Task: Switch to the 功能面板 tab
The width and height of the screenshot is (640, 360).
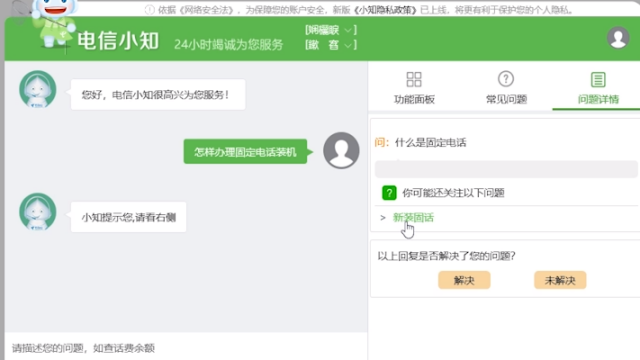Action: (414, 87)
